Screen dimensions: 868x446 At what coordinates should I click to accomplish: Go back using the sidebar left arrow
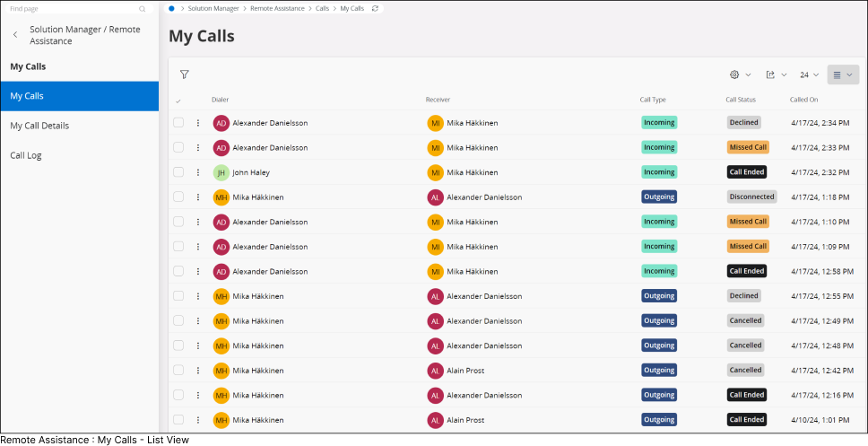(x=15, y=35)
